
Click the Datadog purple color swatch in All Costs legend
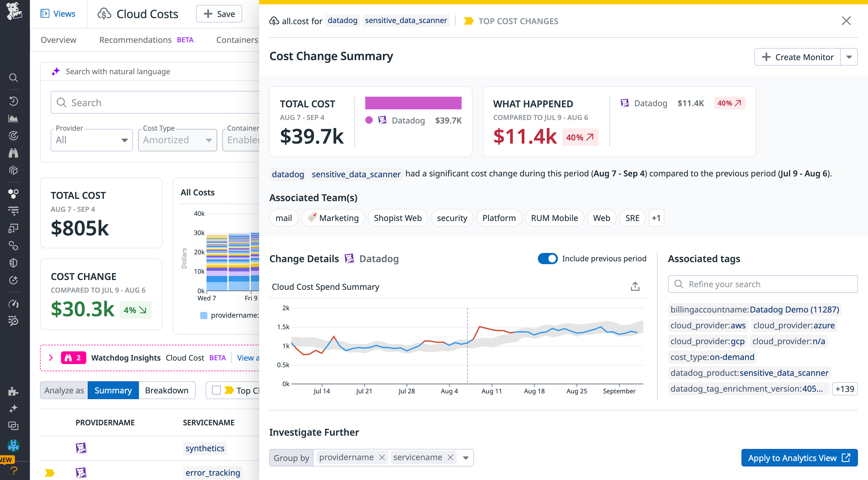pos(370,120)
